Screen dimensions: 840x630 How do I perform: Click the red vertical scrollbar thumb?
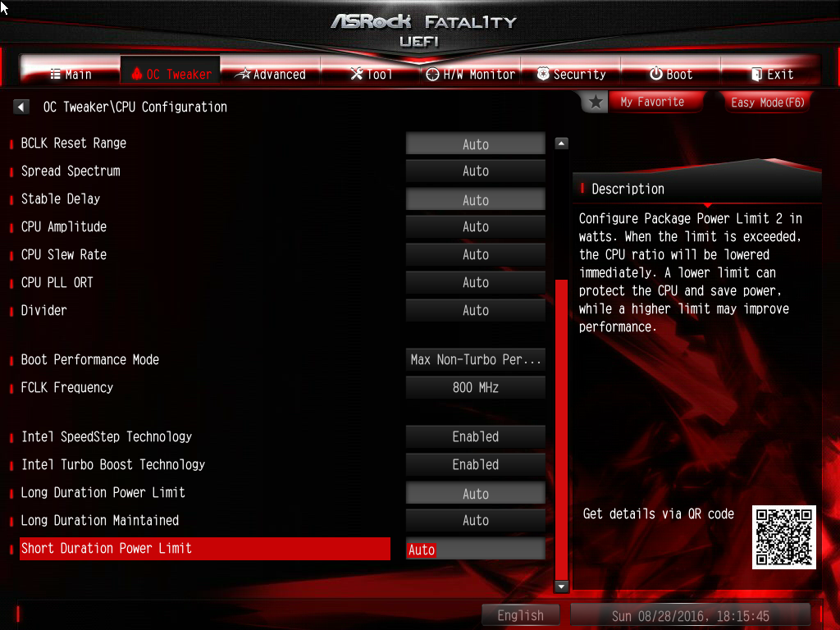pos(561,430)
